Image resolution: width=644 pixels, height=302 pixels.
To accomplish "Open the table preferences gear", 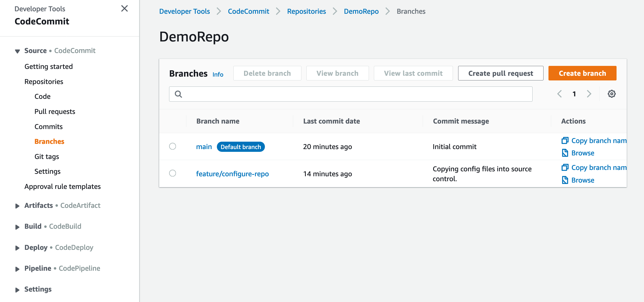I will point(612,94).
